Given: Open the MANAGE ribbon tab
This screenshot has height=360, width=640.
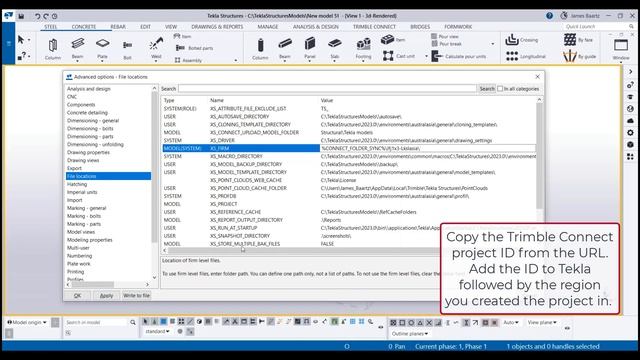Looking at the screenshot, I should 268,27.
